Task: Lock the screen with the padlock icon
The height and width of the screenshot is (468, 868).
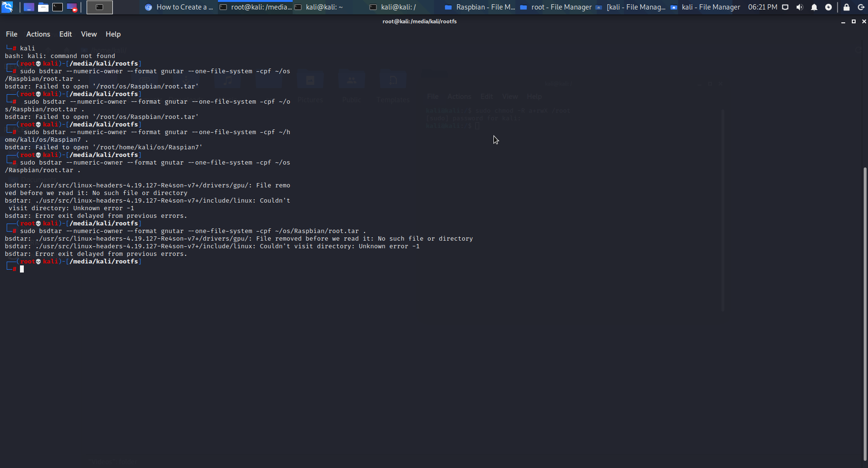Action: point(846,7)
